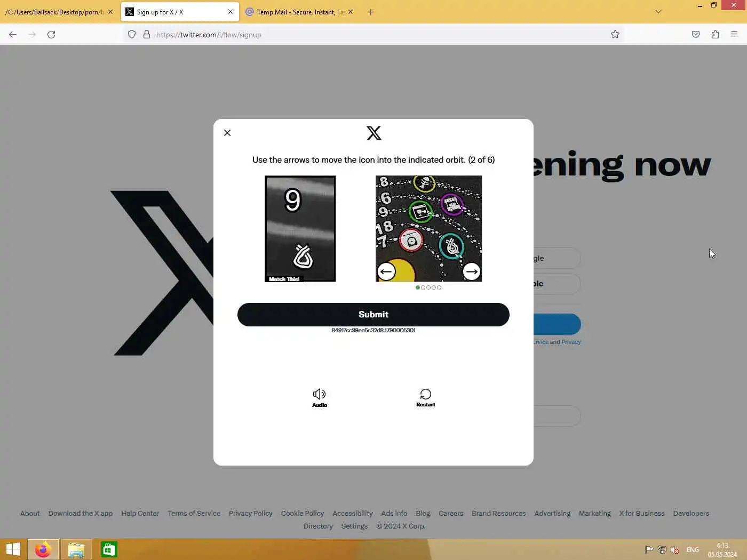Open Windows Store from taskbar
This screenshot has width=747, height=560.
109,549
